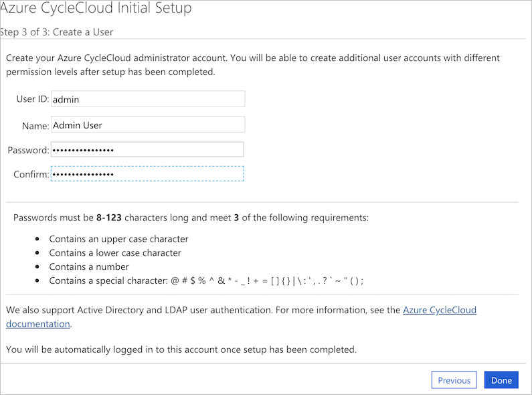532x395 pixels.
Task: Click the Azure CycleCloud Initial Setup title
Action: tap(96, 9)
